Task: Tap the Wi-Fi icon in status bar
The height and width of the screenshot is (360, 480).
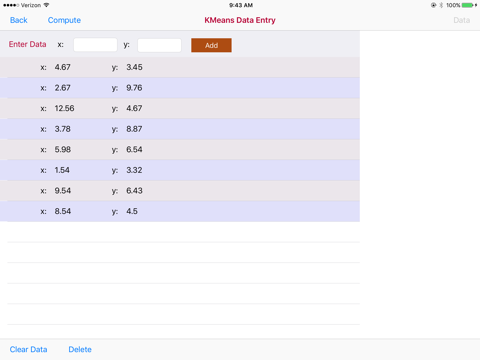Action: point(46,5)
